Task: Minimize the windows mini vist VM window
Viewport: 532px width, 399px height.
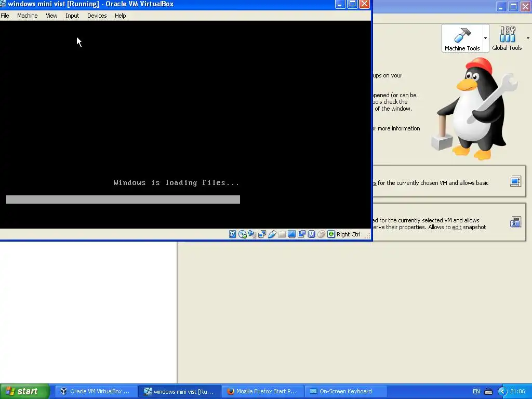Action: point(340,4)
